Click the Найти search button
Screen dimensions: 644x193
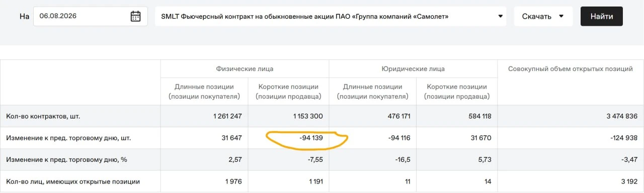[602, 16]
